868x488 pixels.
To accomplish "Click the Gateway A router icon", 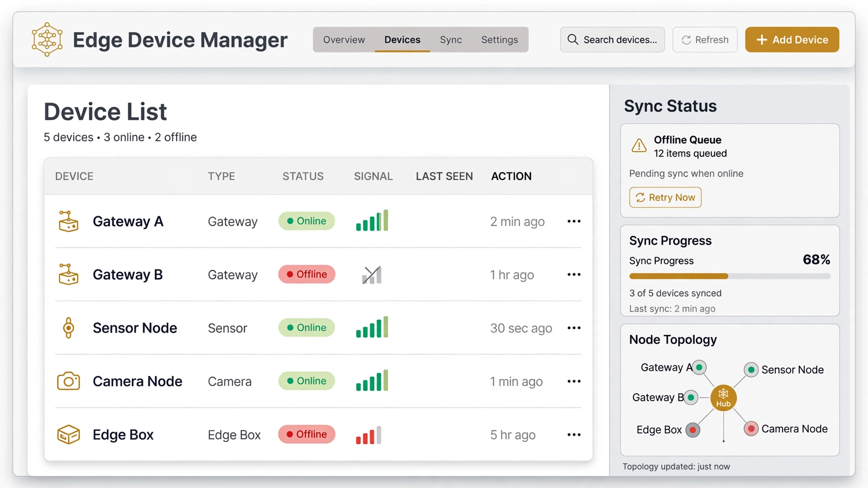I will click(x=68, y=221).
